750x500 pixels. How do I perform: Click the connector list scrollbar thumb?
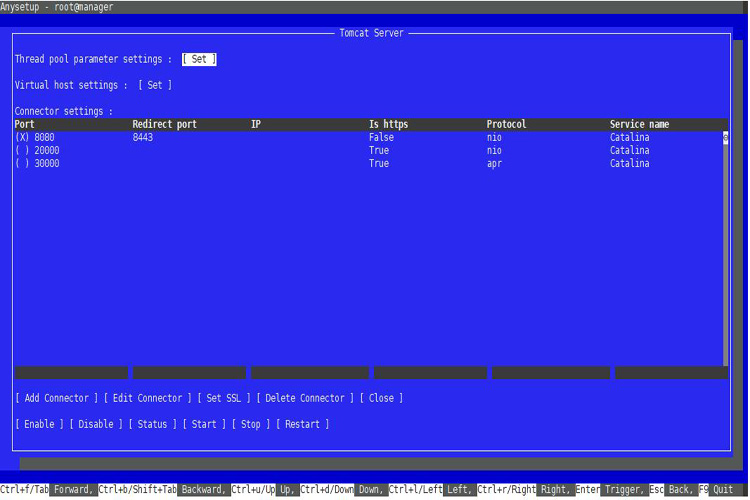[x=725, y=138]
